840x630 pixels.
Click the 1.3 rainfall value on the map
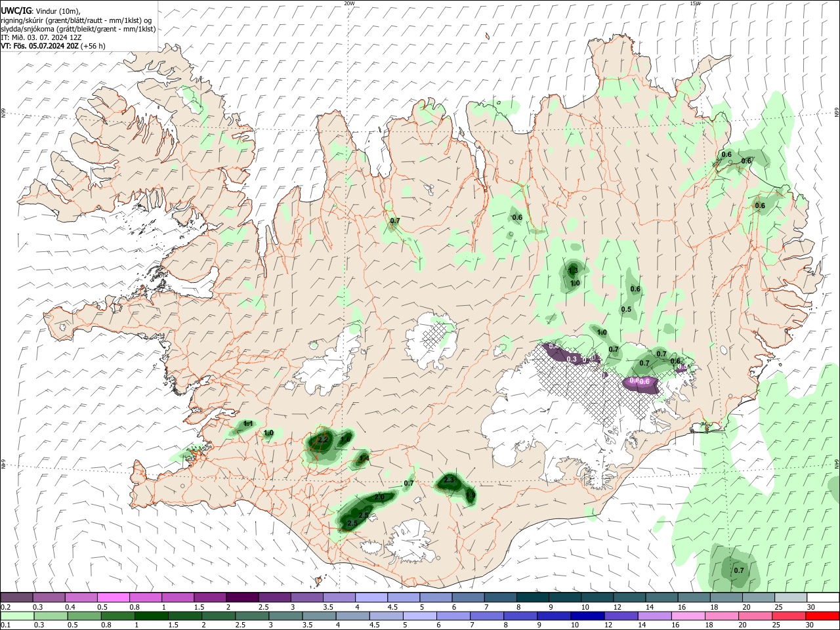(x=573, y=270)
